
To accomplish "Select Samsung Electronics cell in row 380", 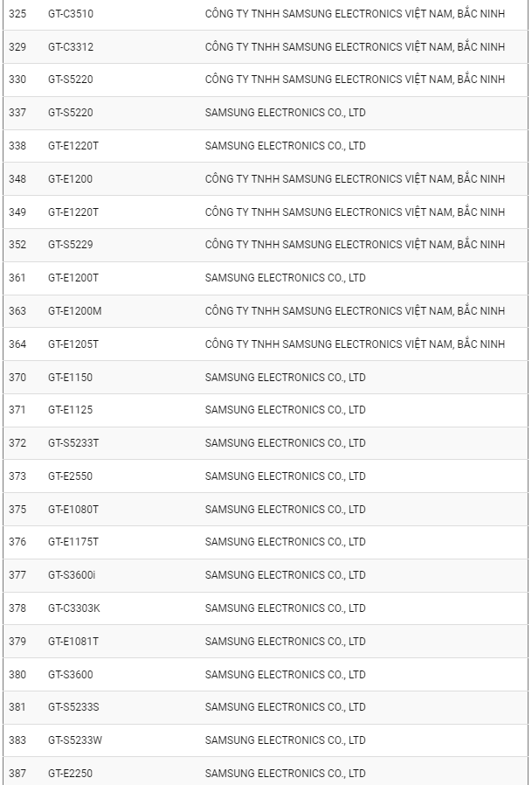I will [286, 675].
